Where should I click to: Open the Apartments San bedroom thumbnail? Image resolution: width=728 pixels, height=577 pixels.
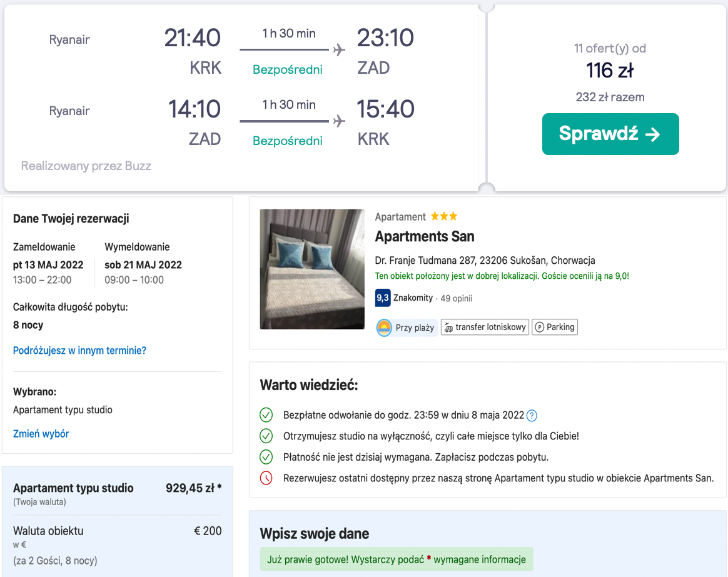[x=311, y=269]
